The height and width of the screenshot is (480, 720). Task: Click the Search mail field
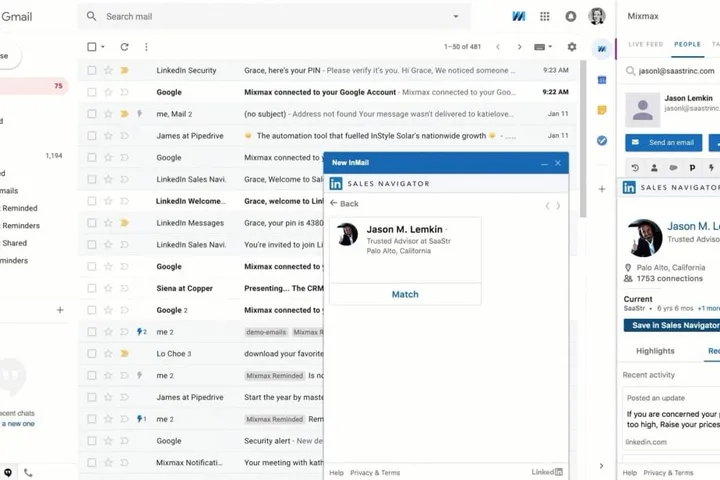click(x=275, y=17)
